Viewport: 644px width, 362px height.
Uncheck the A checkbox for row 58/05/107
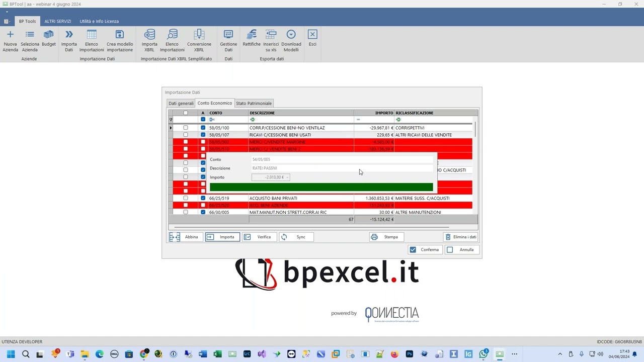click(x=203, y=135)
